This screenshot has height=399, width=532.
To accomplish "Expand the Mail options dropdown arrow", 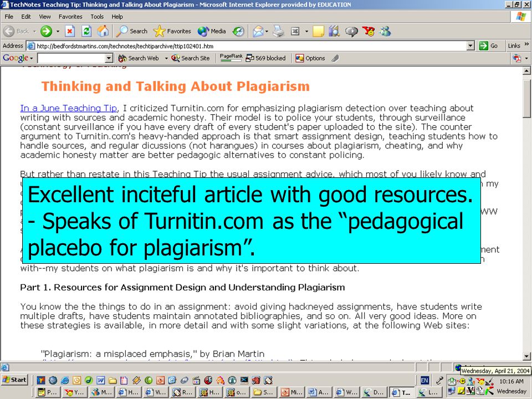I will coord(267,31).
